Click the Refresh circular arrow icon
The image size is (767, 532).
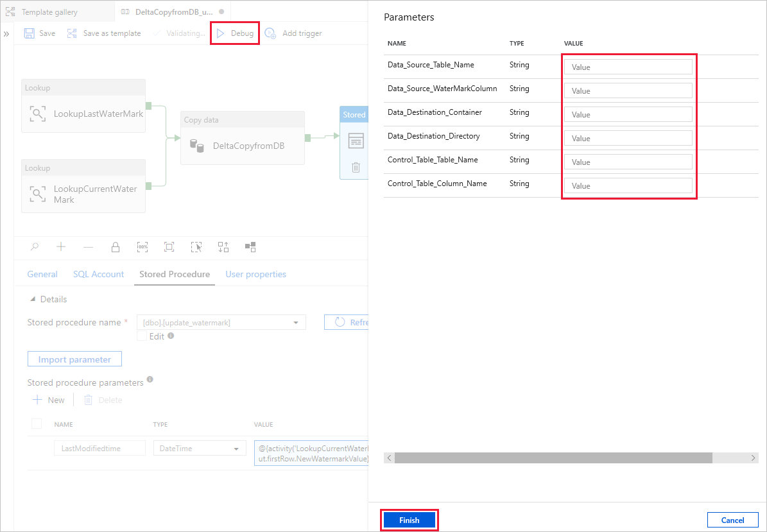click(x=340, y=322)
